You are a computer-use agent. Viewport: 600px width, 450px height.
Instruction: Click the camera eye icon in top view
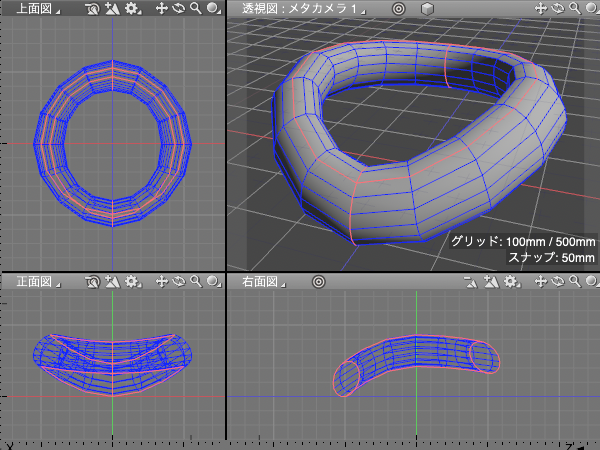point(93,8)
